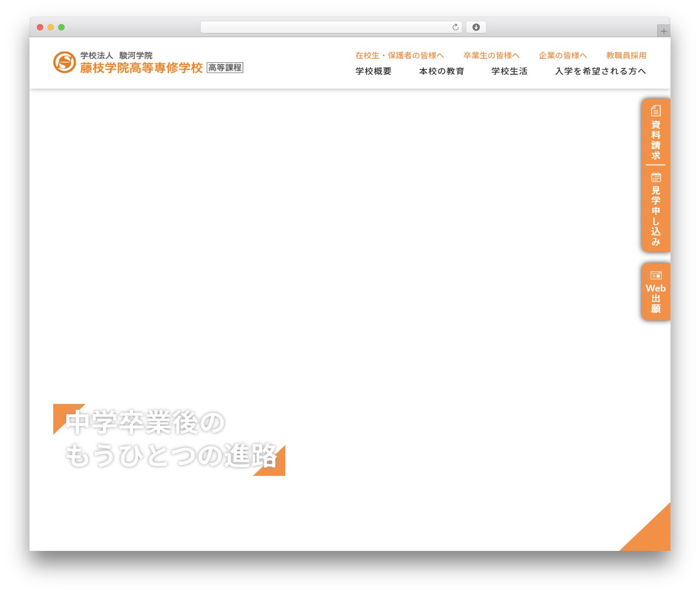
Task: Click the 高等課程 boxed label
Action: pos(225,68)
